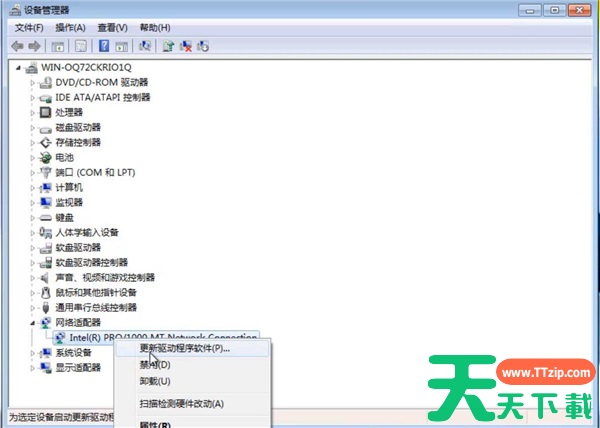The image size is (600, 428).
Task: Expand the IDE ATA/ATAPI 控制器 node
Action: pos(33,98)
